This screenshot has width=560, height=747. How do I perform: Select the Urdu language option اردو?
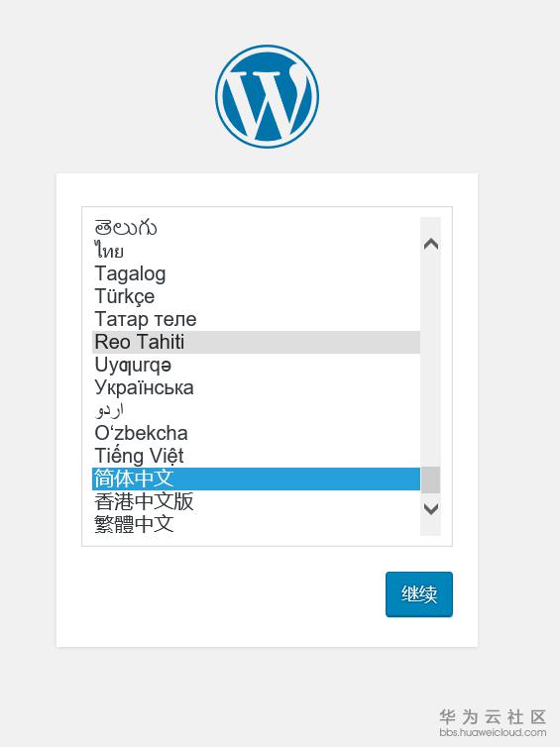tap(256, 410)
